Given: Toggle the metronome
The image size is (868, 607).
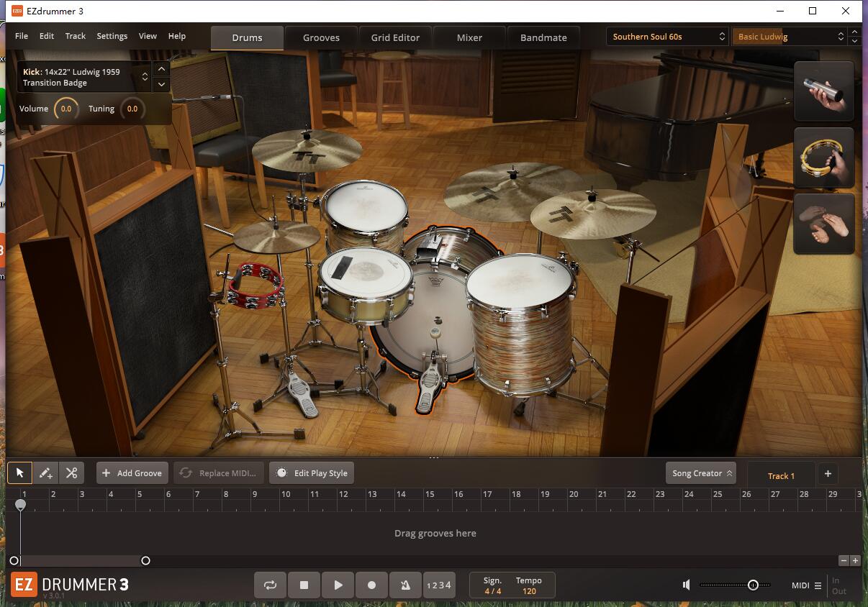Looking at the screenshot, I should [405, 585].
